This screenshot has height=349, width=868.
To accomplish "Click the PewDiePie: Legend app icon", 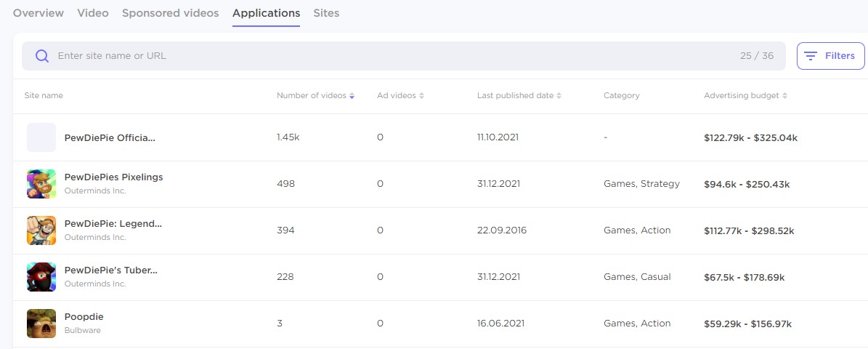I will 41,230.
